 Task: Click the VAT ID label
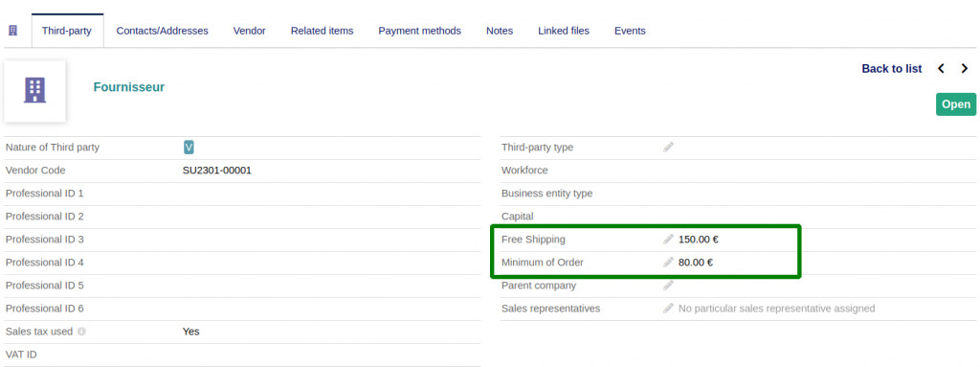click(21, 355)
